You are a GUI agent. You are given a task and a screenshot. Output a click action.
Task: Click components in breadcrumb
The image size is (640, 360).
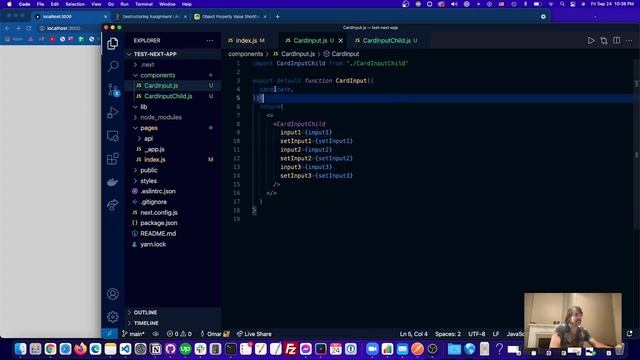point(245,54)
